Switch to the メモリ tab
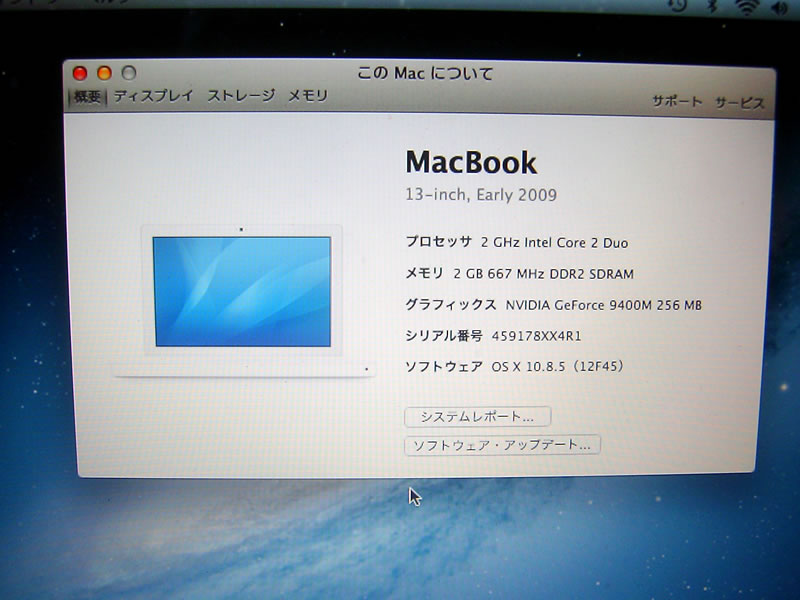The width and height of the screenshot is (800, 600). (308, 95)
